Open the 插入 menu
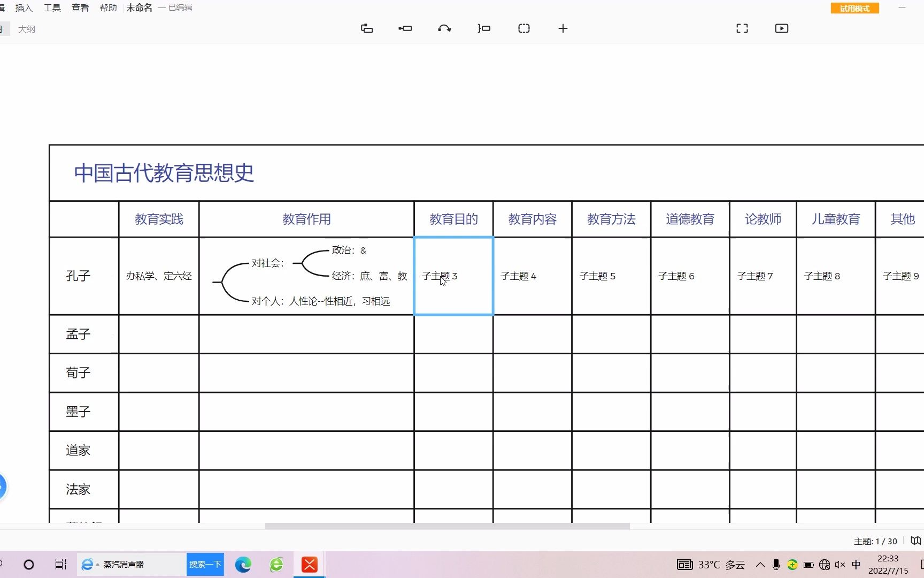Viewport: 924px width, 578px height. (x=24, y=7)
